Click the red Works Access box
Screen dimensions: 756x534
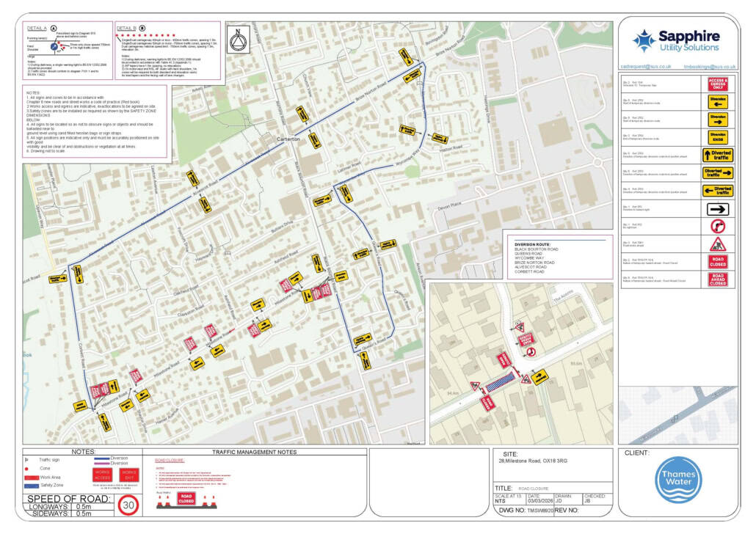[x=102, y=475]
